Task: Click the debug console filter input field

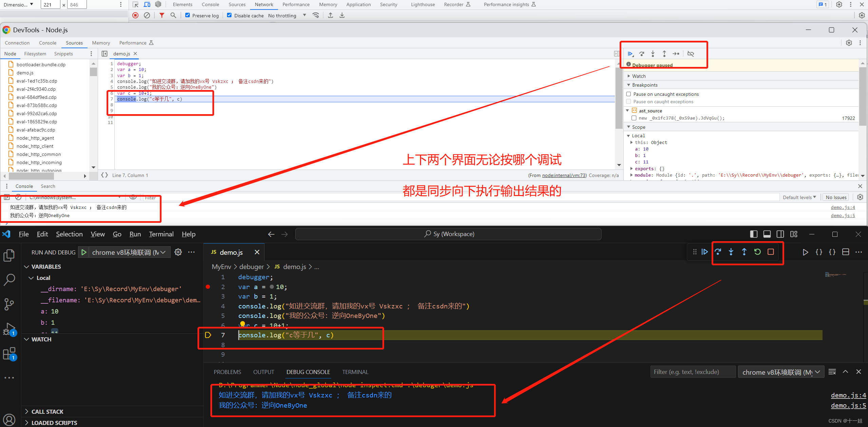Action: tap(693, 372)
